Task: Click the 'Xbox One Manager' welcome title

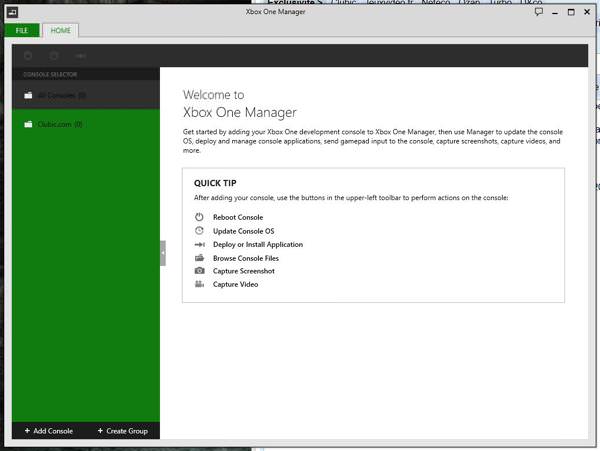Action: pyautogui.click(x=240, y=112)
